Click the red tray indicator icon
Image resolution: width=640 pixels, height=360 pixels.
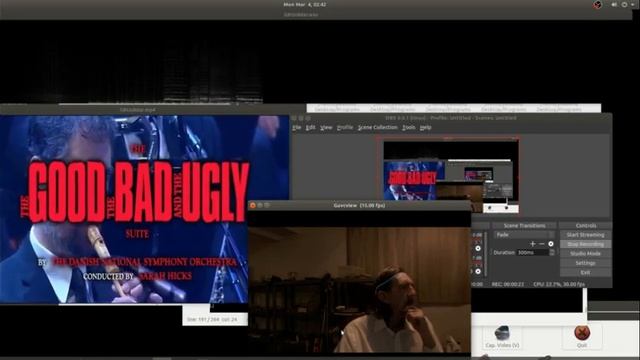click(x=598, y=4)
